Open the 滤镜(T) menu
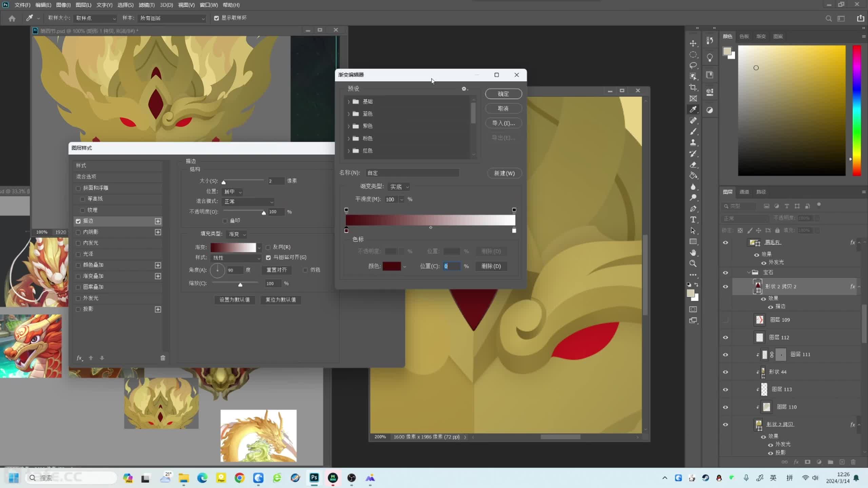 click(x=146, y=5)
